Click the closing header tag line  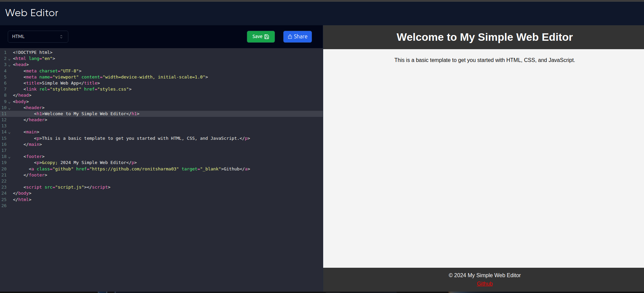pyautogui.click(x=35, y=120)
